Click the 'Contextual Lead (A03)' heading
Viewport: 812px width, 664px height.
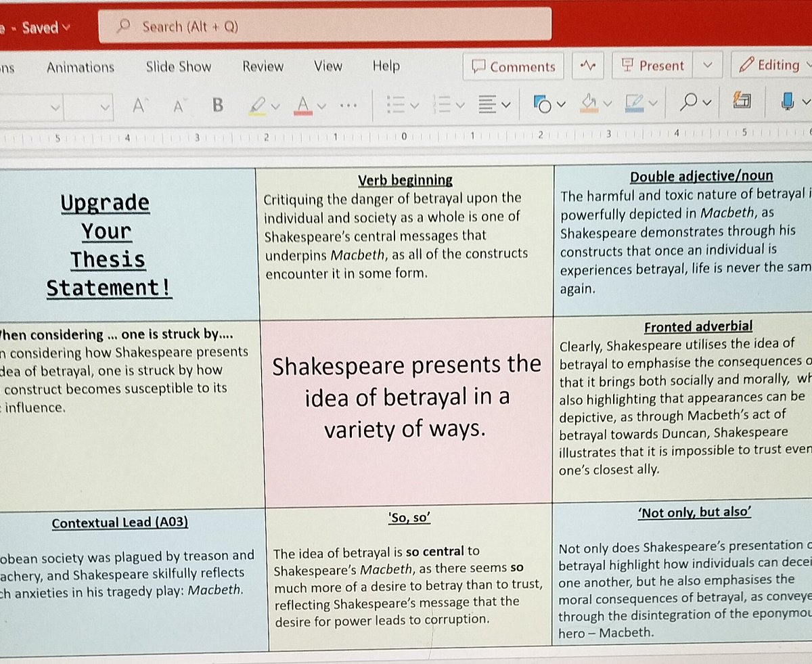(120, 523)
